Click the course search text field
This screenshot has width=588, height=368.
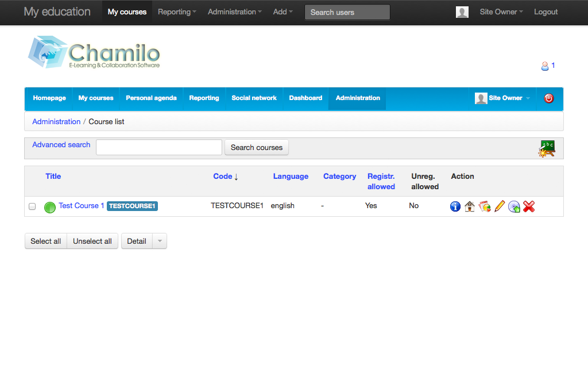pyautogui.click(x=159, y=148)
